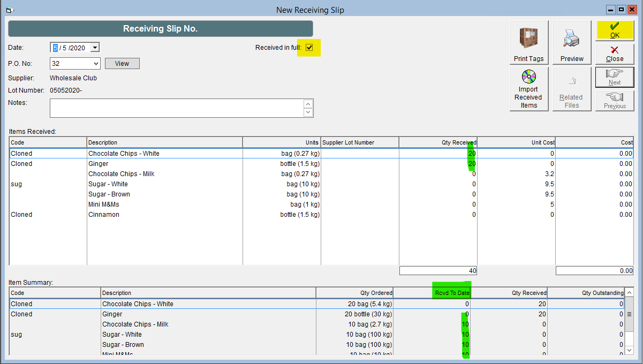Click the Close button with red X
This screenshot has width=643, height=364.
(615, 54)
